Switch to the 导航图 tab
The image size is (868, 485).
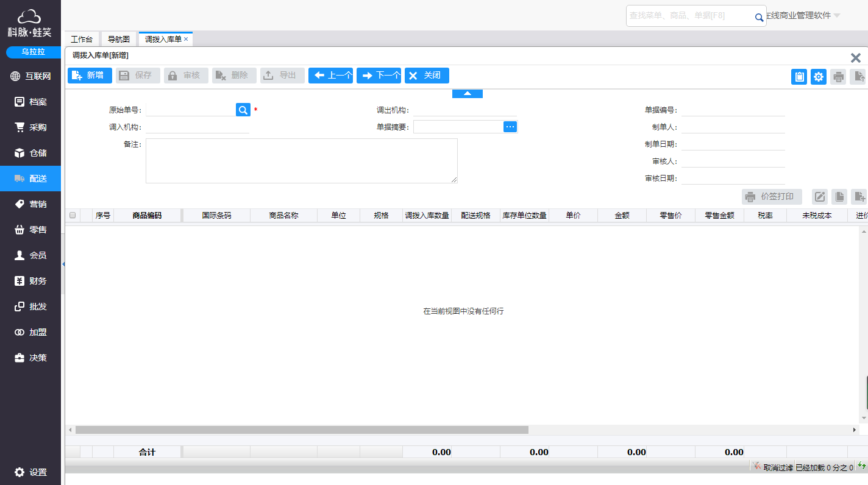(x=119, y=39)
